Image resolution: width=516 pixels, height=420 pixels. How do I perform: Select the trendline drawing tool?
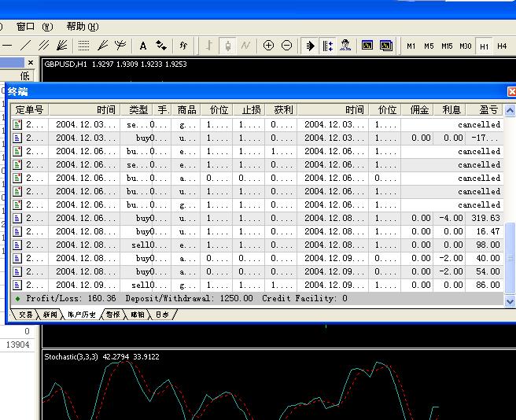(x=26, y=46)
